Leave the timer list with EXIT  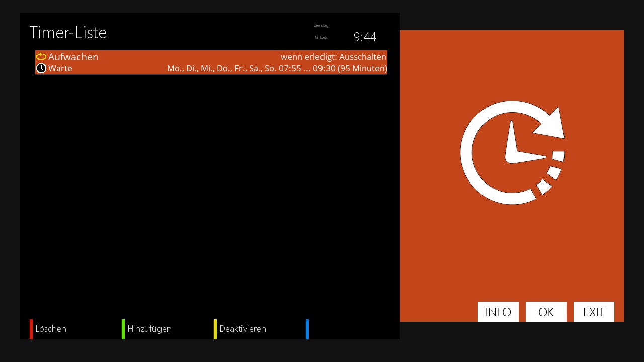click(594, 312)
